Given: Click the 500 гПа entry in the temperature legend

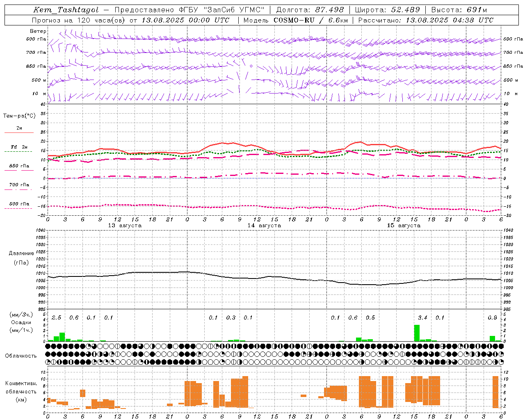Looking at the screenshot, I should pos(19,204).
